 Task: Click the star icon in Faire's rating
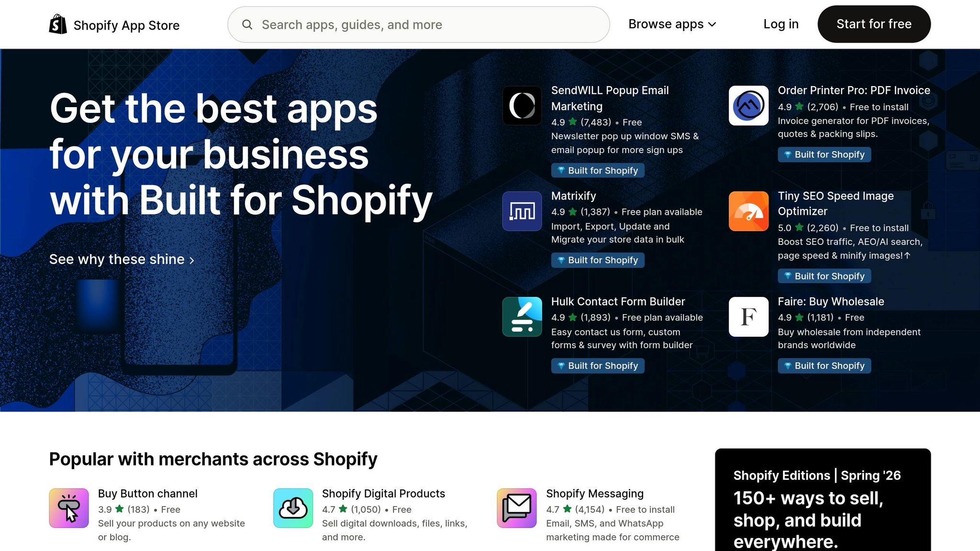tap(799, 317)
